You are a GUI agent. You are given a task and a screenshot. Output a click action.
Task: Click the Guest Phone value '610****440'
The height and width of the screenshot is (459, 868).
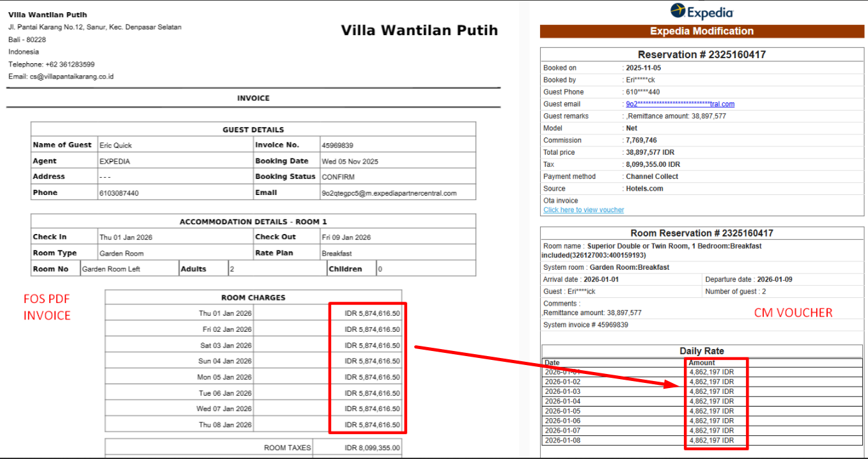pyautogui.click(x=642, y=92)
